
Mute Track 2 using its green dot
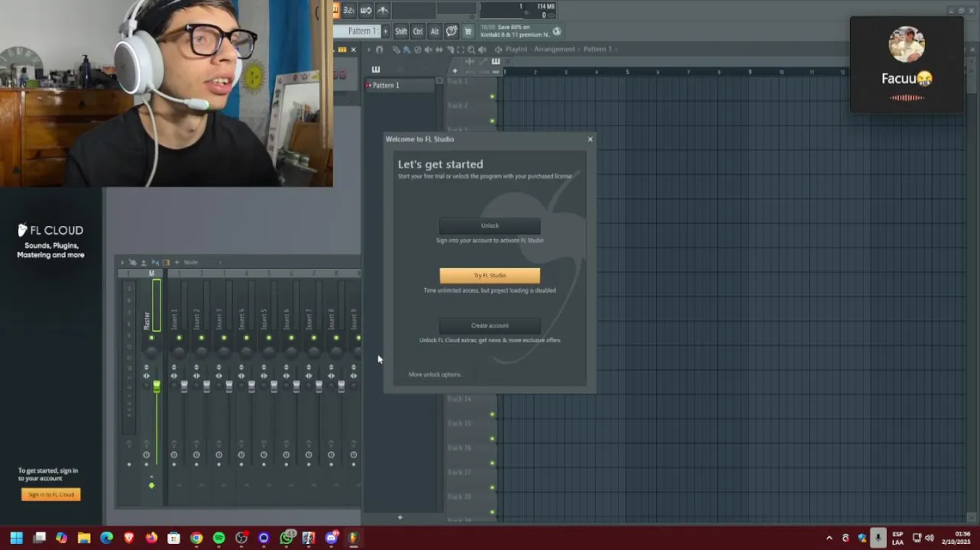click(x=492, y=120)
